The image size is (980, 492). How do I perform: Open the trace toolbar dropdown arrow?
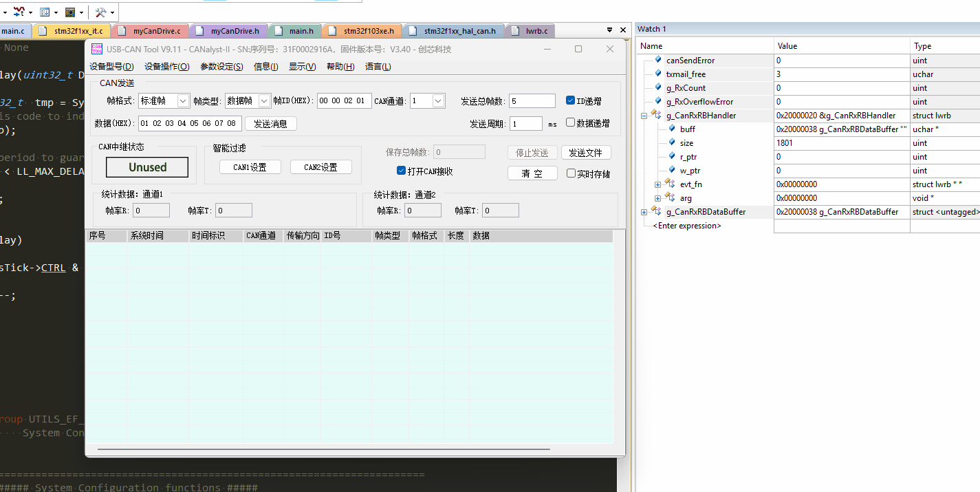(x=31, y=12)
